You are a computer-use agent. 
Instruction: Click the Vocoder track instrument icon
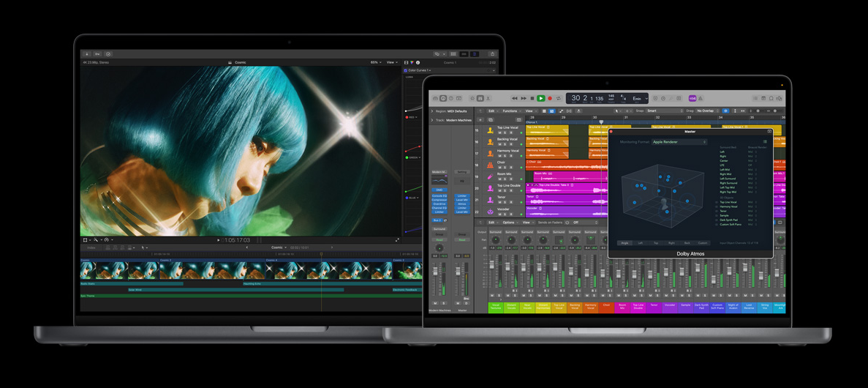pyautogui.click(x=490, y=212)
